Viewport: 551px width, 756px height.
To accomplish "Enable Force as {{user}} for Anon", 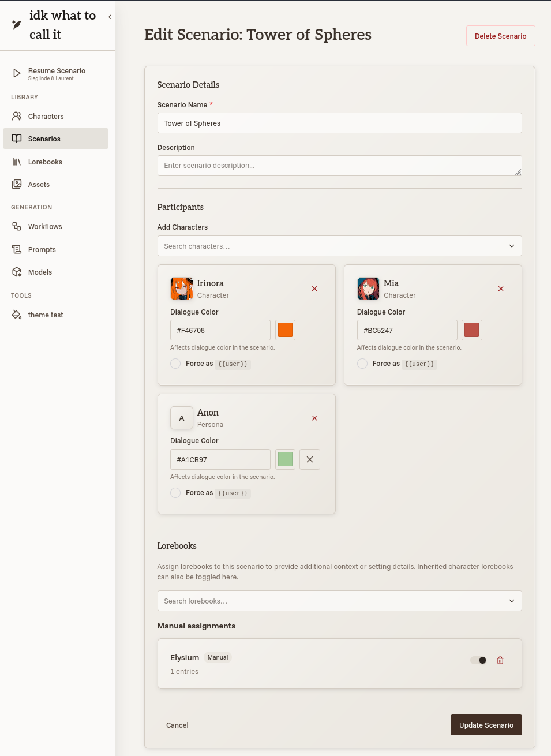I will pyautogui.click(x=175, y=493).
